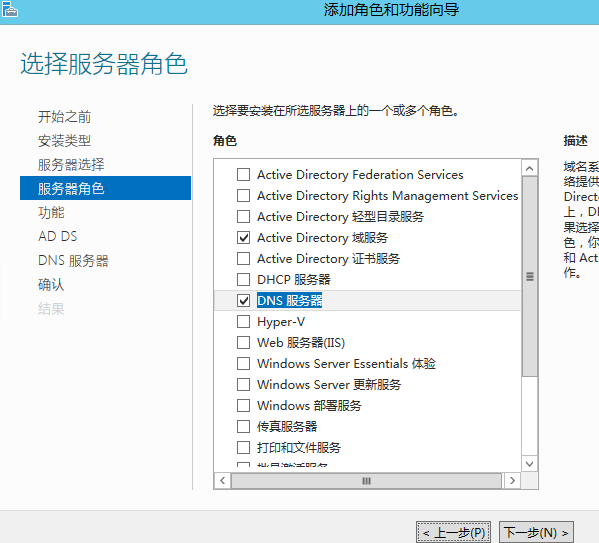Select Windows Server 更新服务 text
Image resolution: width=599 pixels, height=543 pixels.
(x=329, y=384)
